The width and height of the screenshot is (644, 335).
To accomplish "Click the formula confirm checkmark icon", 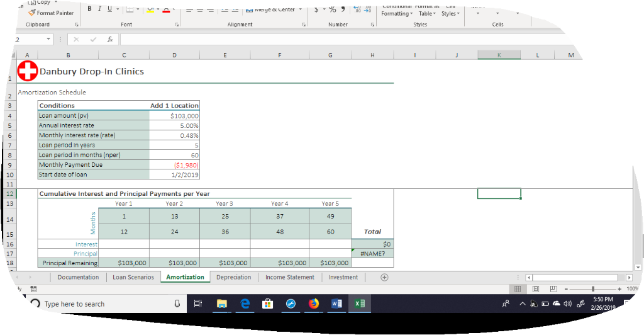I will [x=93, y=40].
